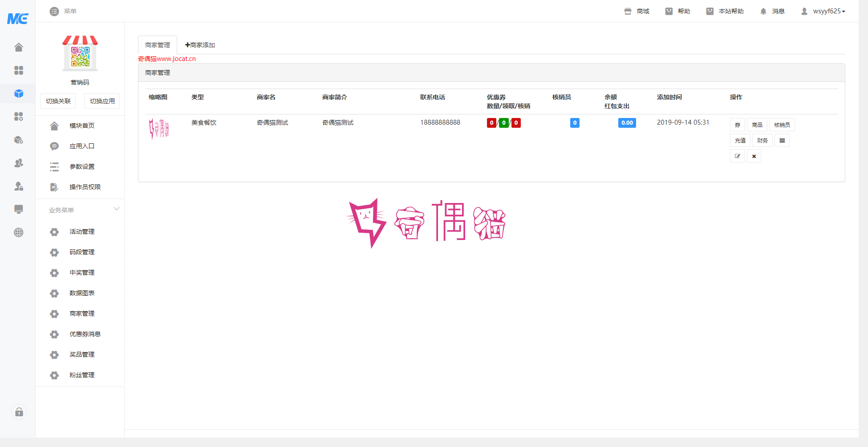Click the merchant thumbnail image in the row
The height and width of the screenshot is (447, 868).
click(x=159, y=129)
